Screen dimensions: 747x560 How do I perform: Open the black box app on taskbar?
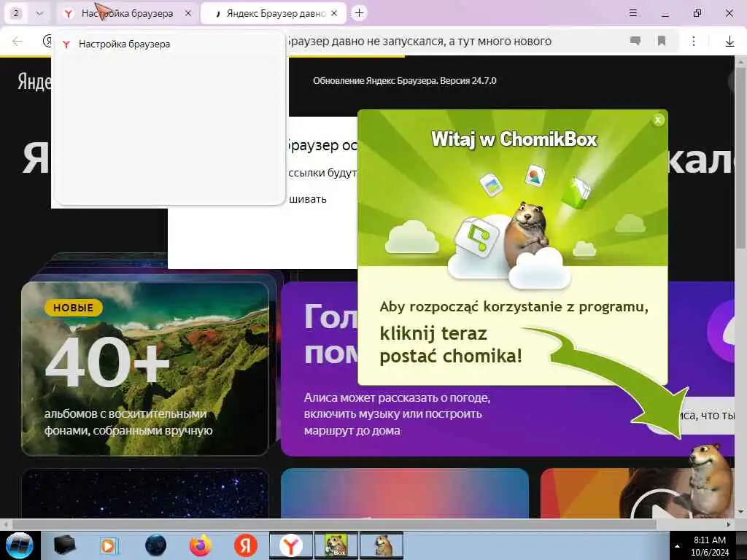pos(64,545)
